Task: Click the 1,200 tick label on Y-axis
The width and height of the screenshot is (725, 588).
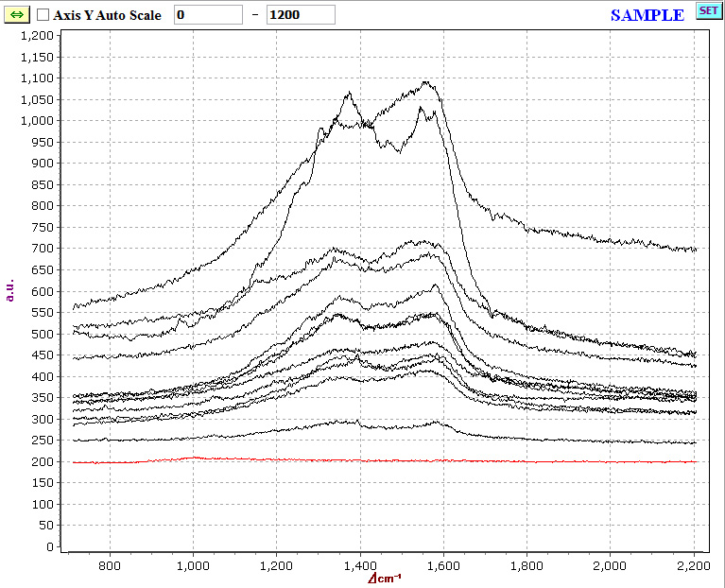Action: tap(37, 35)
